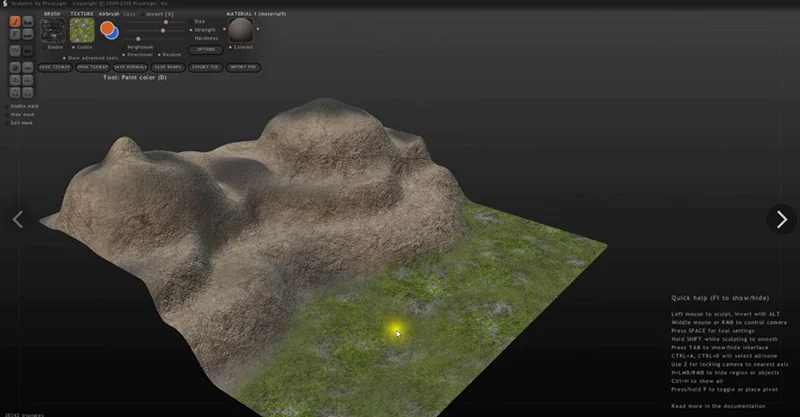800x417 pixels.
Task: Click the Options button
Action: (x=204, y=49)
